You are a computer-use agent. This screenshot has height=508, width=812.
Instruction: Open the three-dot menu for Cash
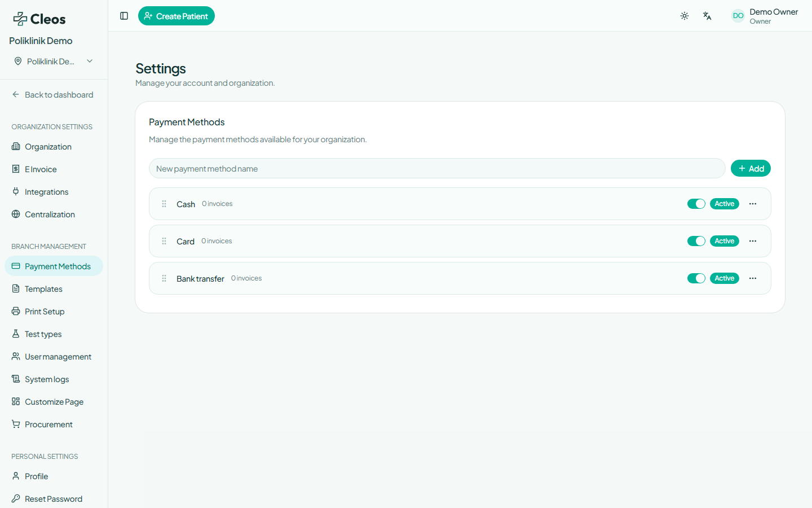[753, 204]
